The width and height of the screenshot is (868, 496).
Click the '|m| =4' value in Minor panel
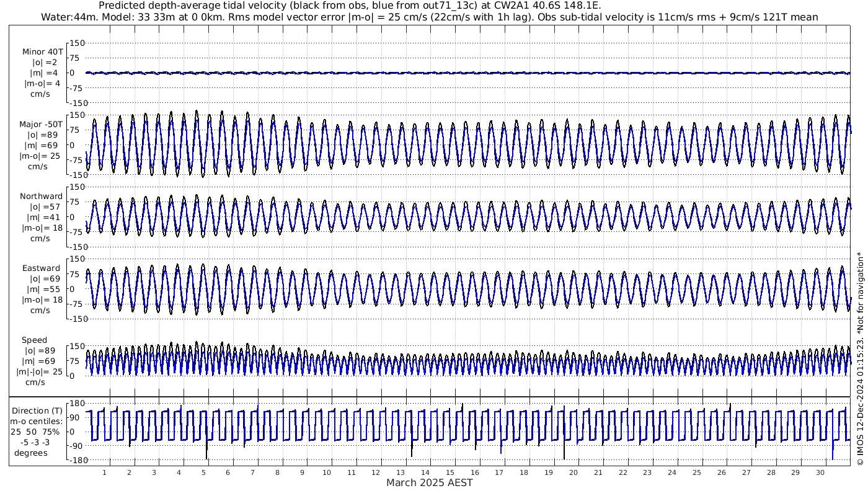click(x=45, y=73)
